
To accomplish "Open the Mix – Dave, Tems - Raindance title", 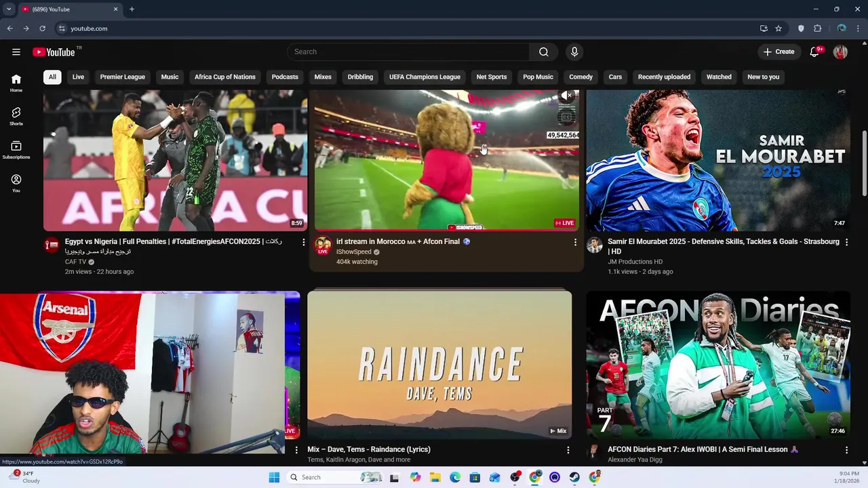I will coord(369,449).
